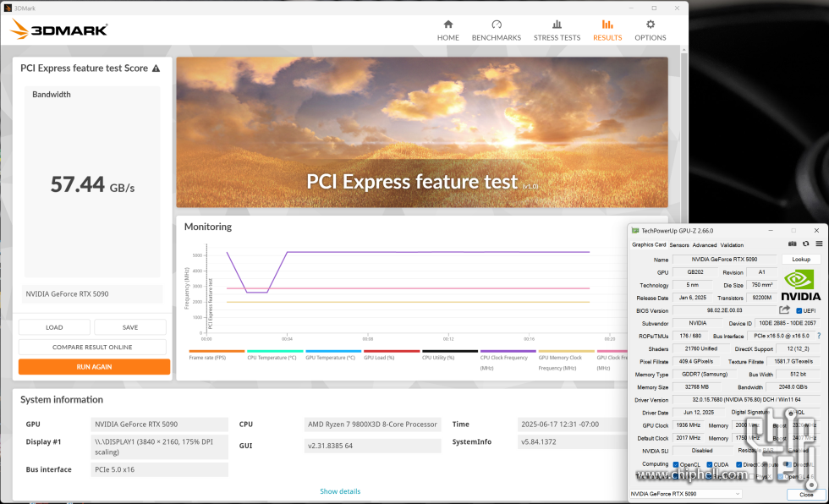The image size is (829, 504).
Task: Click the 'PCIe 5.0 x16' bus interface value
Action: [x=115, y=469]
